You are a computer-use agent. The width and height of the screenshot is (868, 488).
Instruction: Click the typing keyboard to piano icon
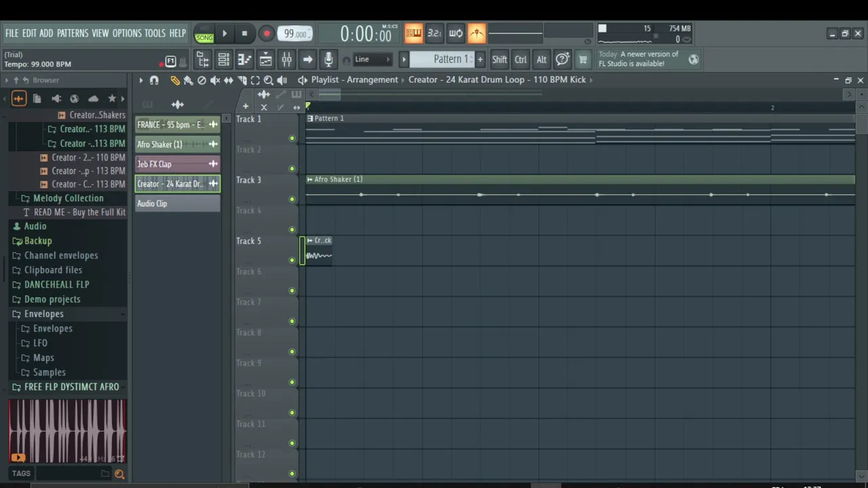(x=414, y=33)
